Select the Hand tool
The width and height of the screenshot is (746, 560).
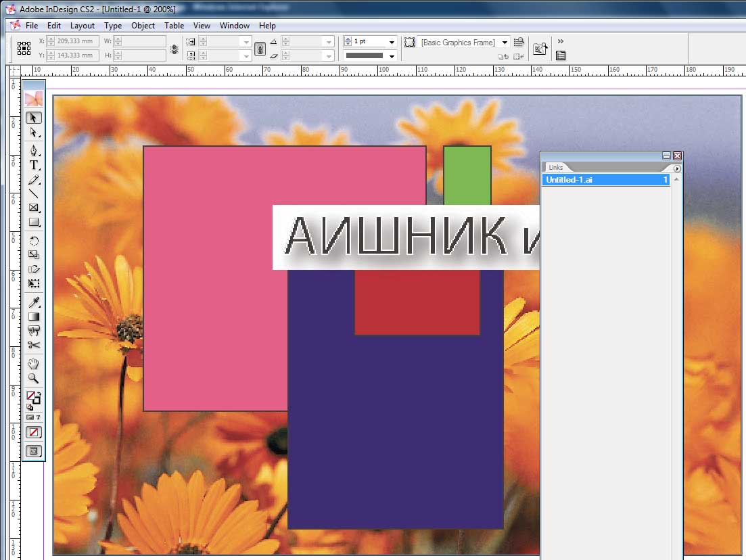[x=33, y=364]
